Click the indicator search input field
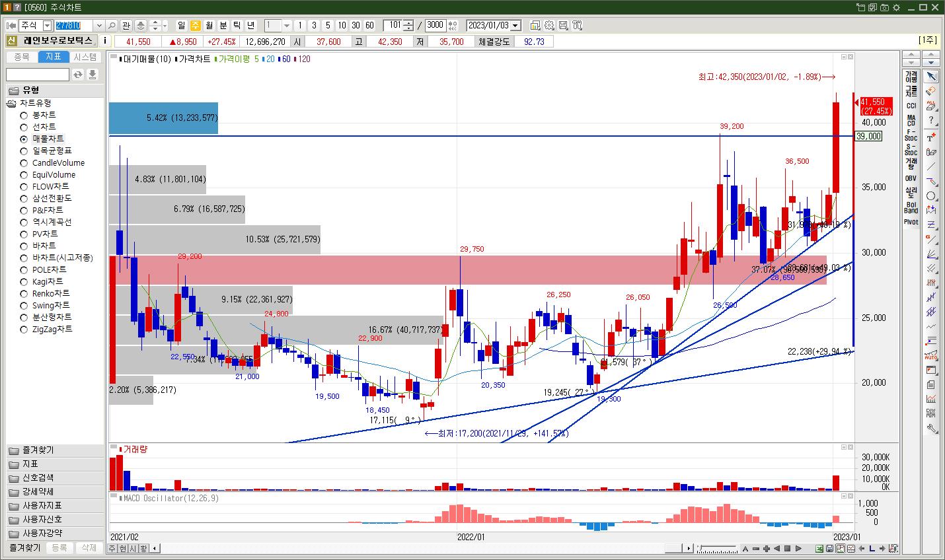Screen dimensions: 945x560 tap(38, 75)
